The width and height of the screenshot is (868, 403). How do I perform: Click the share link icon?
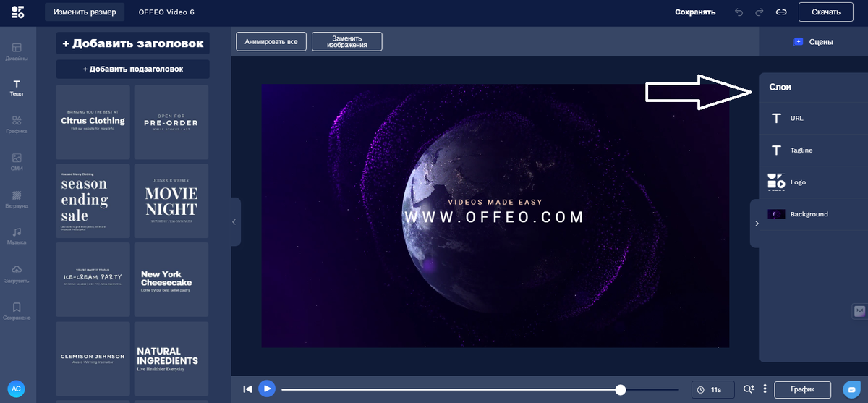781,12
